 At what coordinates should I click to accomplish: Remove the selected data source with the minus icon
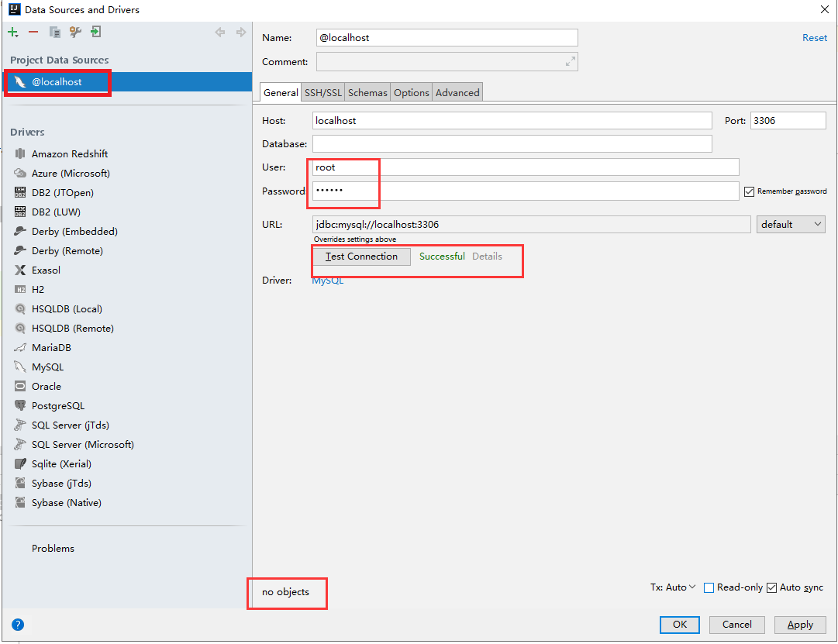(x=33, y=32)
